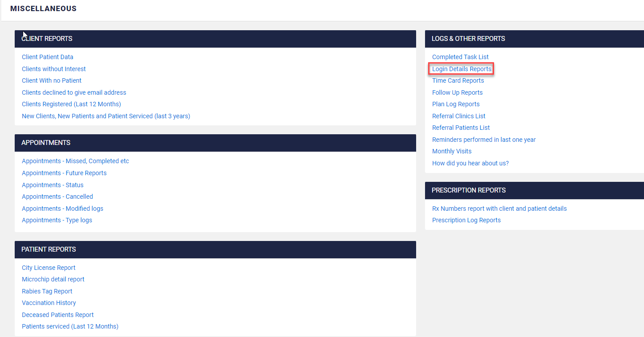Open Appointments - Future Reports
The image size is (644, 337).
[64, 173]
